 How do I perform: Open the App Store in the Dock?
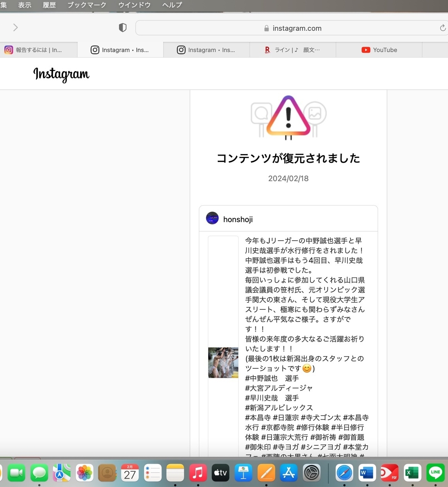[x=289, y=473]
